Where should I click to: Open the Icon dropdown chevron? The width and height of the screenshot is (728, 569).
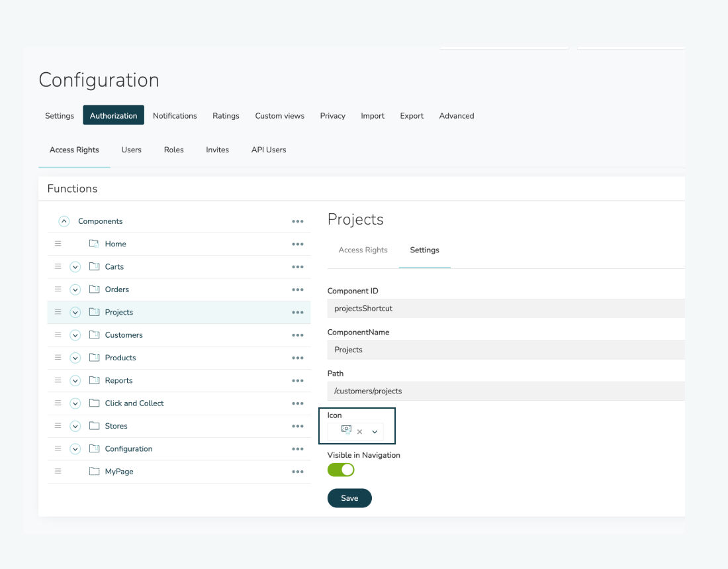375,432
